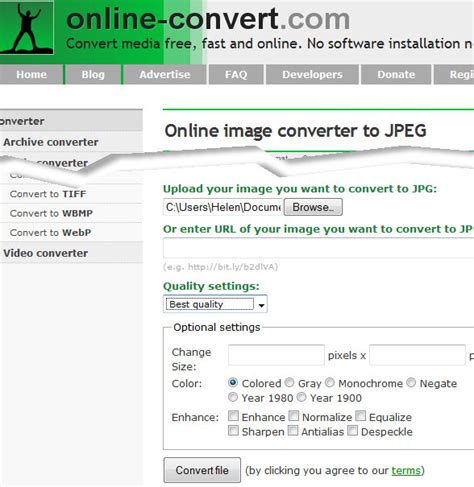Focus the image URL input field

pos(318,248)
